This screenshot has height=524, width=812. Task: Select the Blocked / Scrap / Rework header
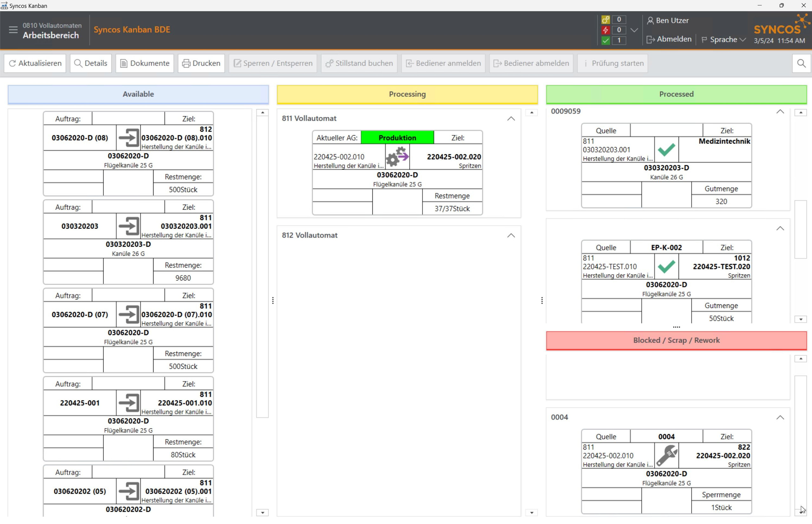pos(676,340)
